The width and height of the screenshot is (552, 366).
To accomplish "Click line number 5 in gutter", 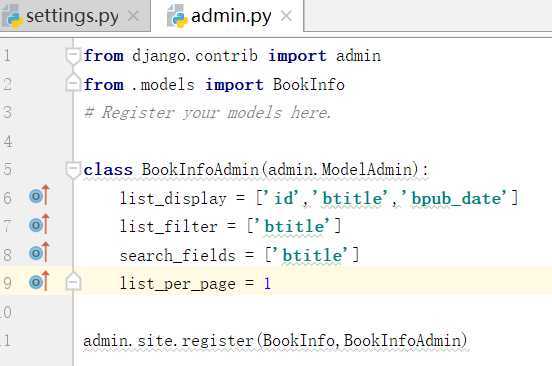I will pos(7,170).
